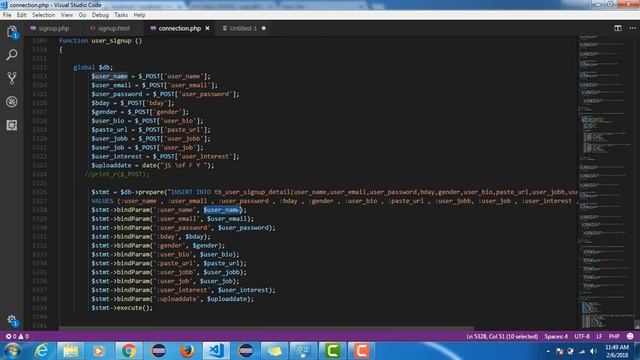Click the Spaces: 4 indentation indicator
This screenshot has width=640, height=360.
(x=556, y=336)
